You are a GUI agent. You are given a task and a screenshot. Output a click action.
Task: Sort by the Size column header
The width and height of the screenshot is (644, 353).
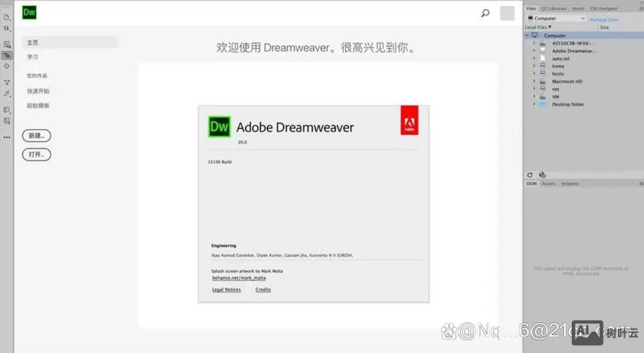pos(604,27)
